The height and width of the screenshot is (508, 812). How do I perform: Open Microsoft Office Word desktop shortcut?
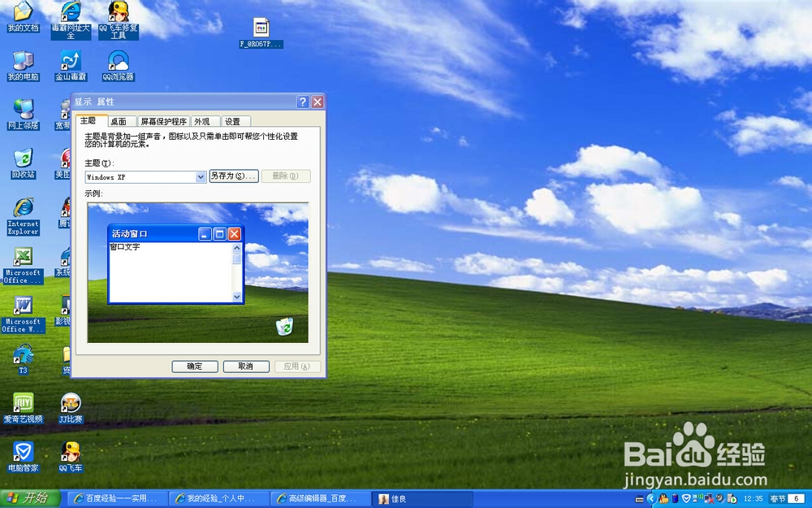(23, 314)
